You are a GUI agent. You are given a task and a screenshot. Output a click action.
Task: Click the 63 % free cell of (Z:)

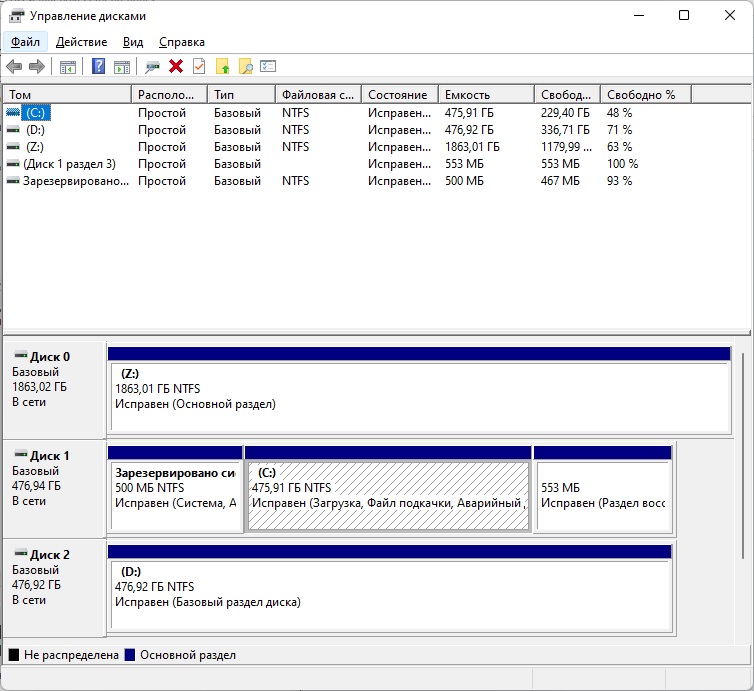coord(619,147)
